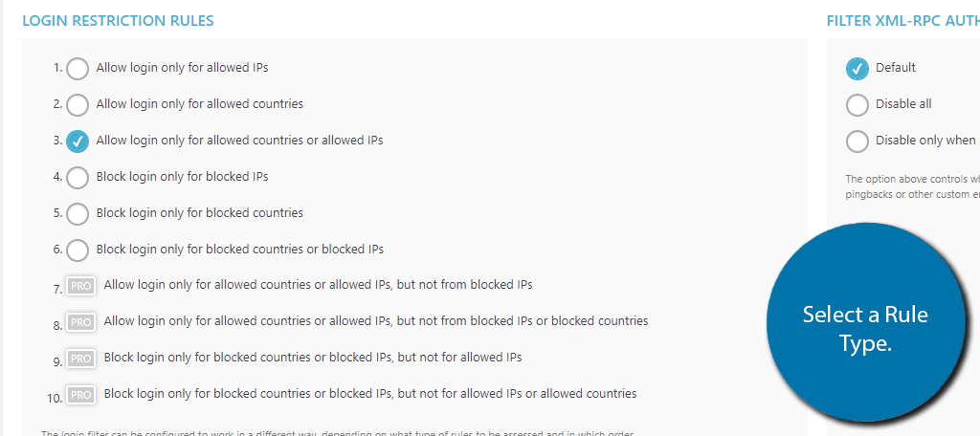Click rule 10 text about allowed countries

point(370,394)
